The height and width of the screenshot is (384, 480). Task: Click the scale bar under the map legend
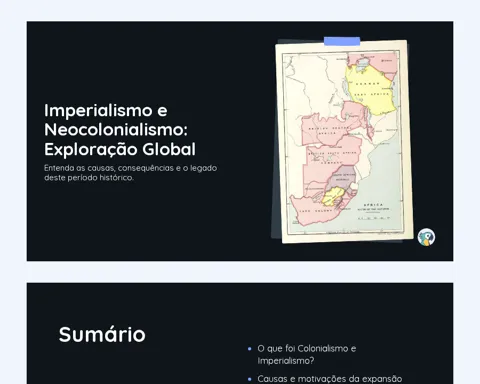click(x=373, y=219)
